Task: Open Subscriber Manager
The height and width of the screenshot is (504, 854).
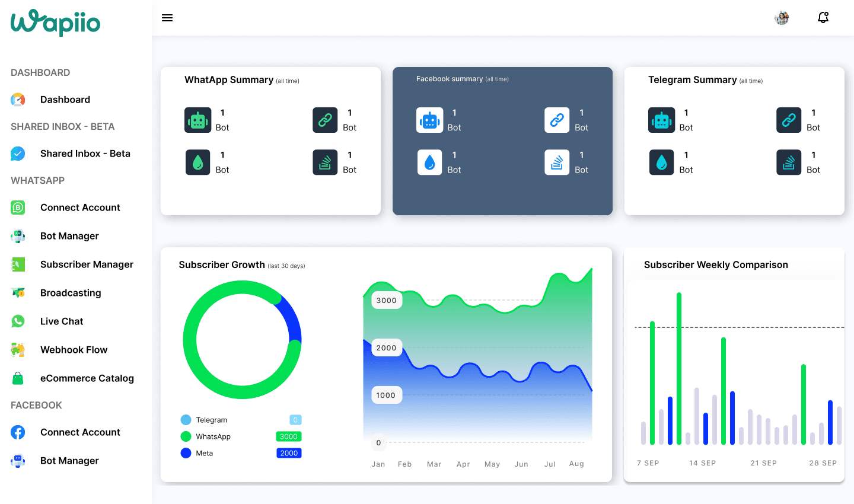Action: 87,264
